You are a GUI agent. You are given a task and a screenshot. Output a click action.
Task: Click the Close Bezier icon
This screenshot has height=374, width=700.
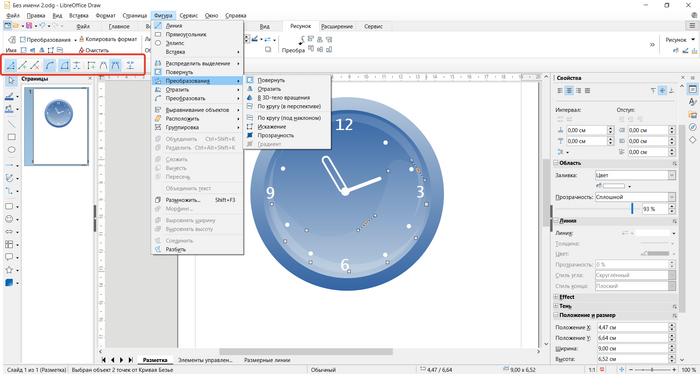coord(64,66)
